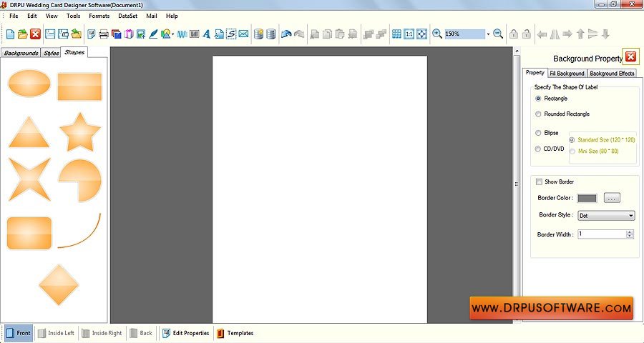644x343 pixels.
Task: Click the align left arrow icon
Action: click(x=542, y=34)
